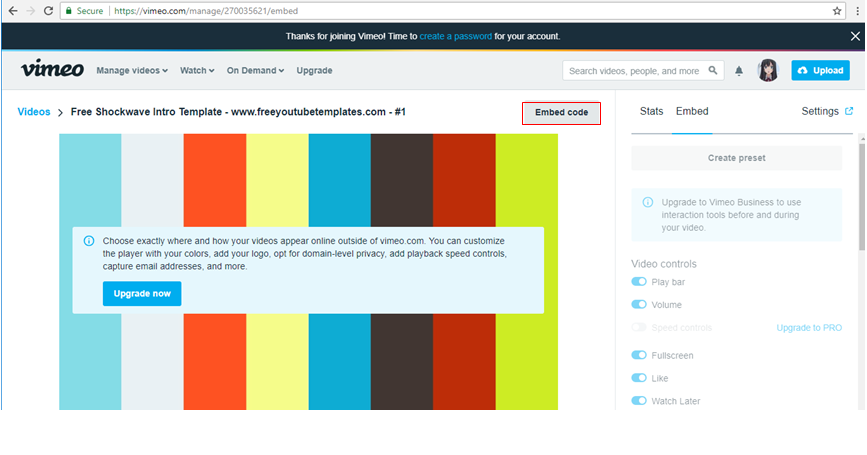Toggle the Volume switch
867x455 pixels.
639,304
